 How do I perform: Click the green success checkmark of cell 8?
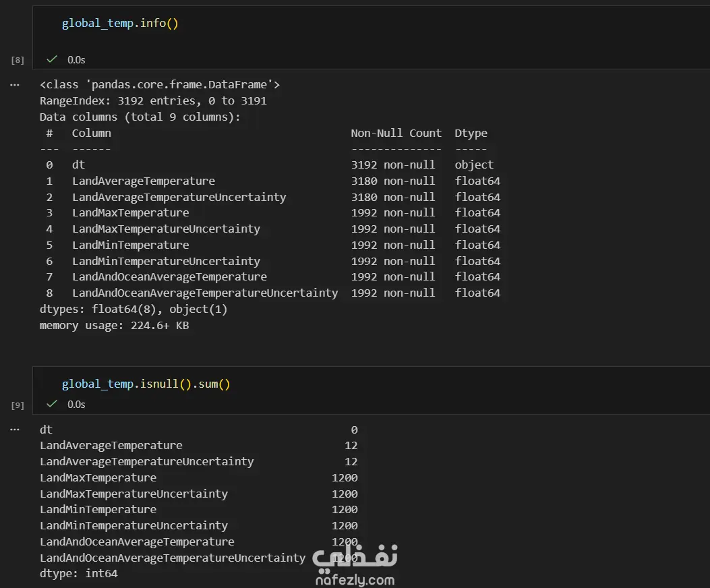click(x=52, y=59)
